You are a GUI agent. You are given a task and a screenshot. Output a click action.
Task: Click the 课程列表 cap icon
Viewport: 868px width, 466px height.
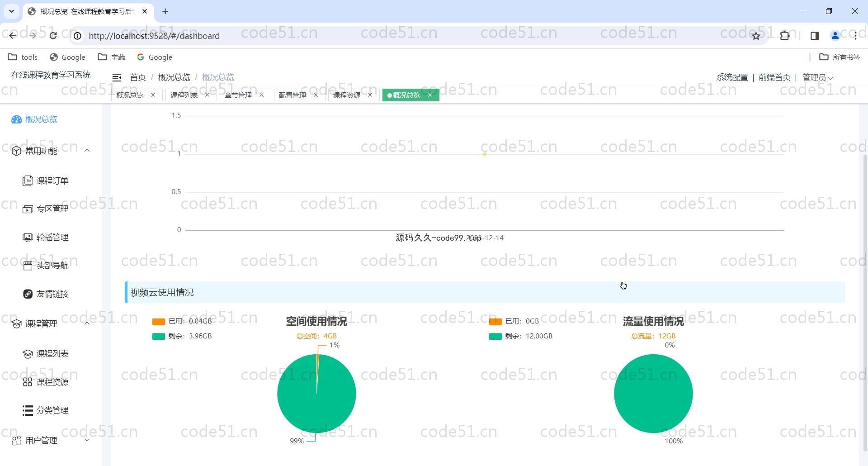pyautogui.click(x=28, y=354)
